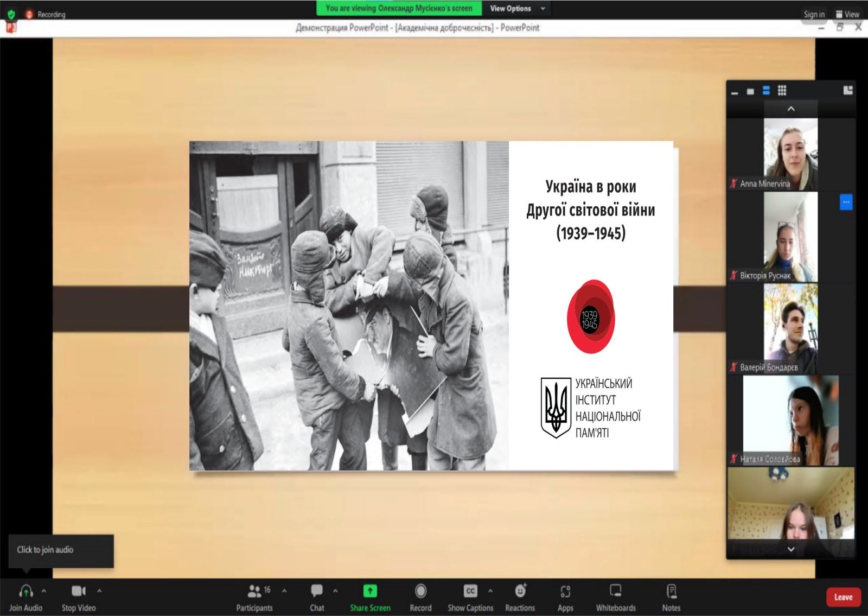Switch video panel to single-speaker strip view

coord(750,91)
